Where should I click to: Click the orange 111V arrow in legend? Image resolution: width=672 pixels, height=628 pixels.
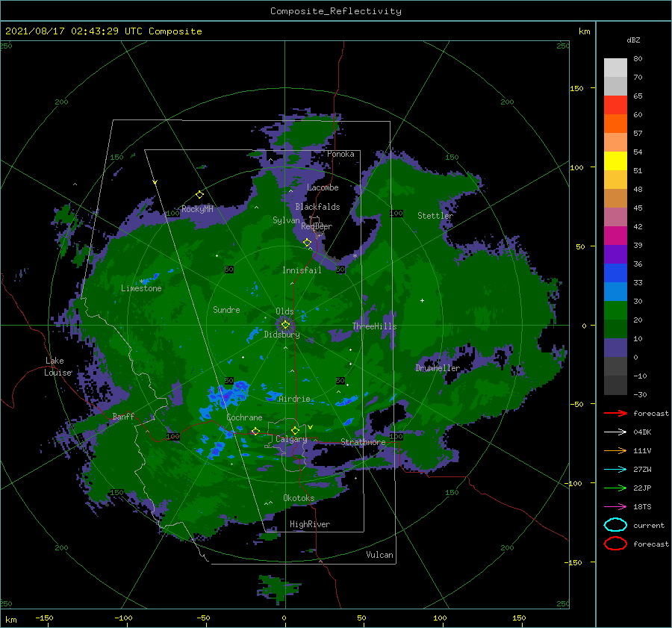(x=615, y=450)
